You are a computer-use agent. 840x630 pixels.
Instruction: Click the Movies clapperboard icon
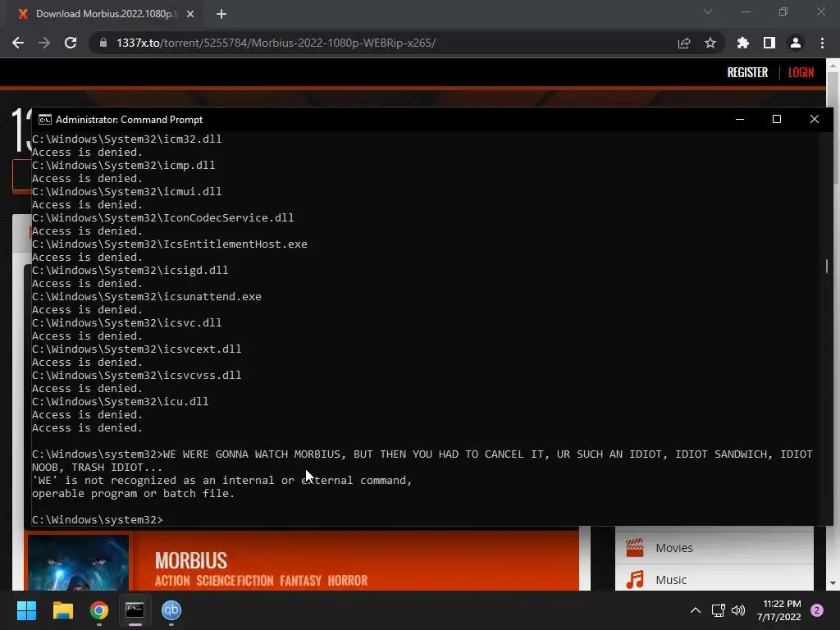635,547
